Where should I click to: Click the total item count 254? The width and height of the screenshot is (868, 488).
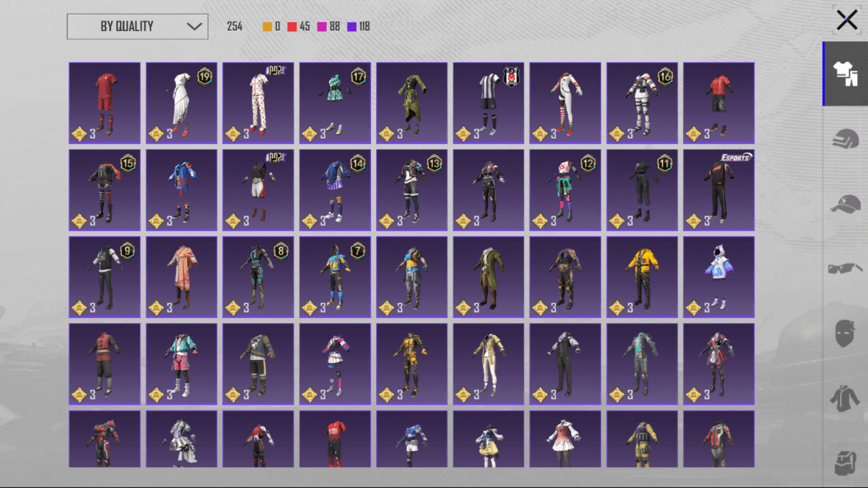coord(235,27)
